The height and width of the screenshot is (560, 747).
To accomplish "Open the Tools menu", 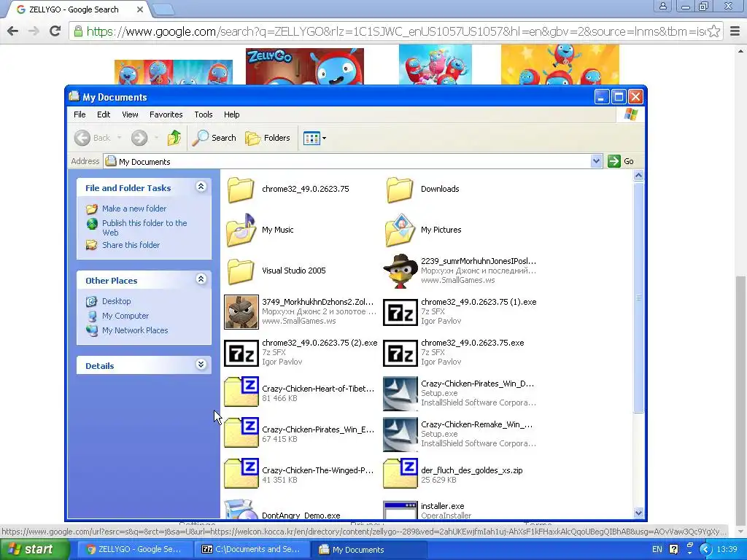I will click(204, 114).
